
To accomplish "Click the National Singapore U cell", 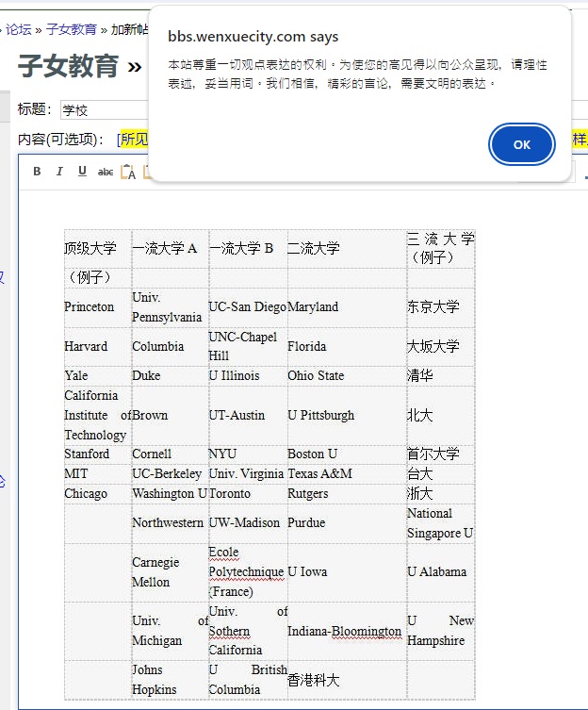I will [440, 523].
